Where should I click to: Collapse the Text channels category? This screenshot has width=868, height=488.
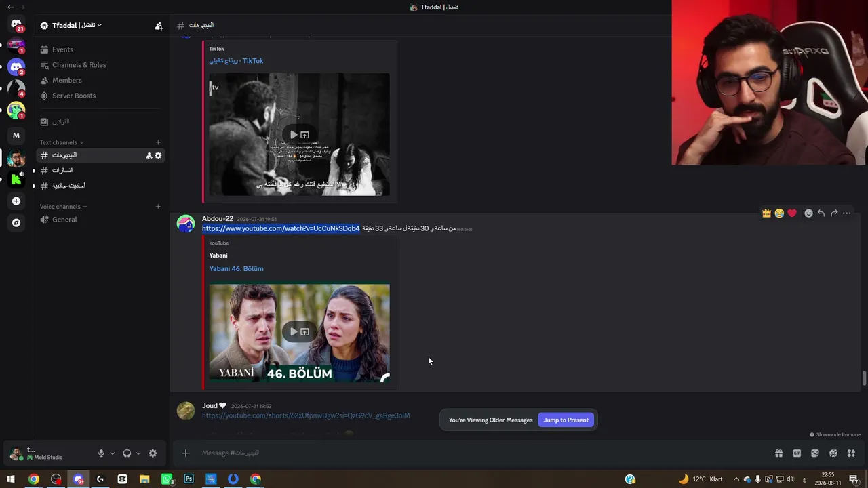click(61, 142)
